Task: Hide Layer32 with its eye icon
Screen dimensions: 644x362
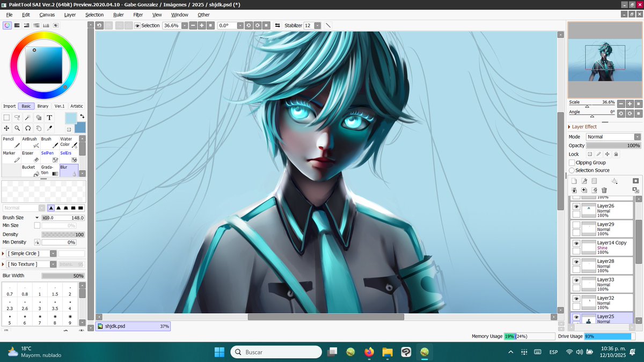Action: click(x=576, y=298)
